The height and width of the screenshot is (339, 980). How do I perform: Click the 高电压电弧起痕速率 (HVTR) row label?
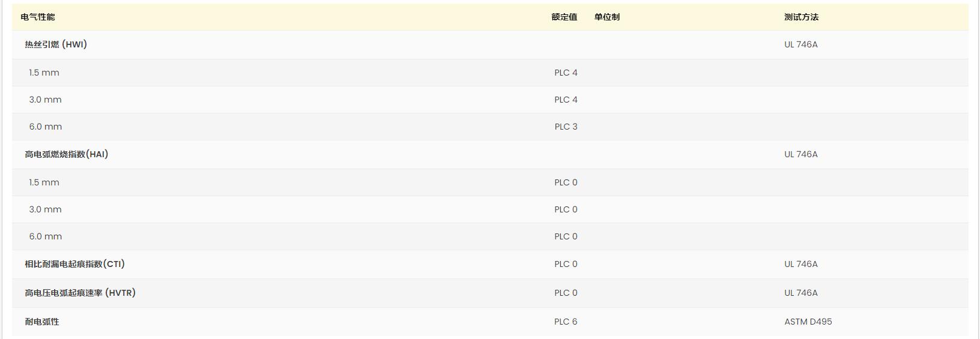click(x=80, y=293)
